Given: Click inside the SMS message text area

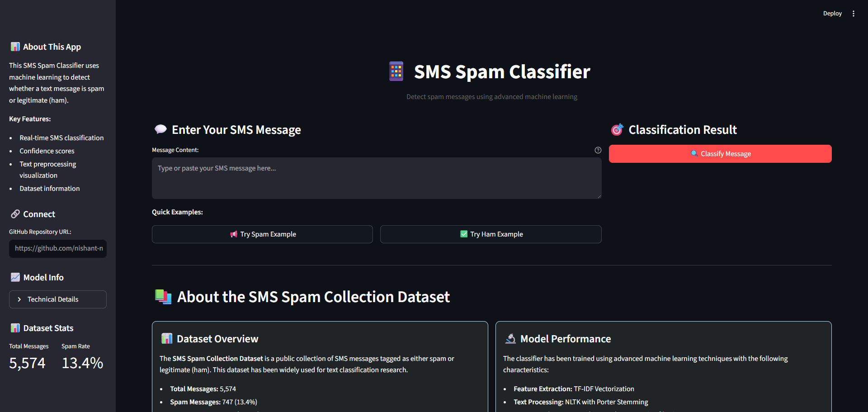Looking at the screenshot, I should 377,178.
